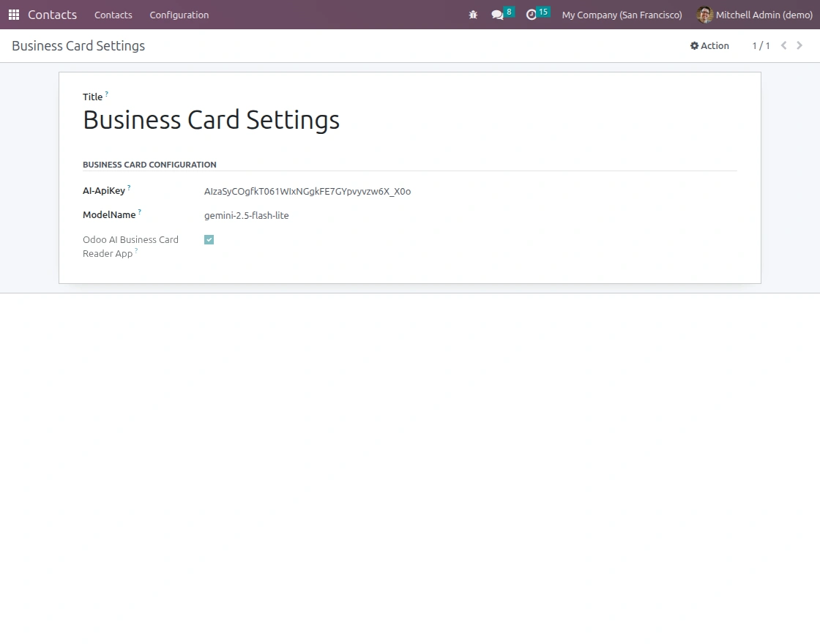Screen dimensions: 820x644
Task: Click help mark beside Reader App label
Action: click(136, 250)
